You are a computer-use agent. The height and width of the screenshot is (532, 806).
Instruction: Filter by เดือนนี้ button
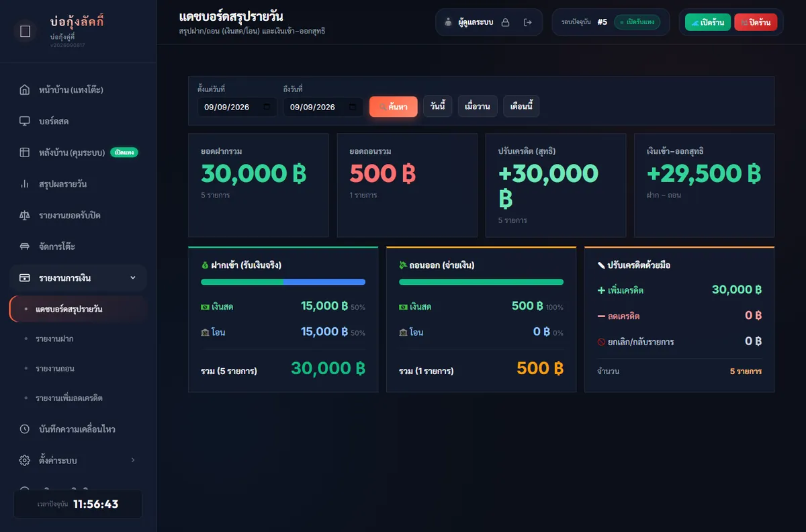521,107
